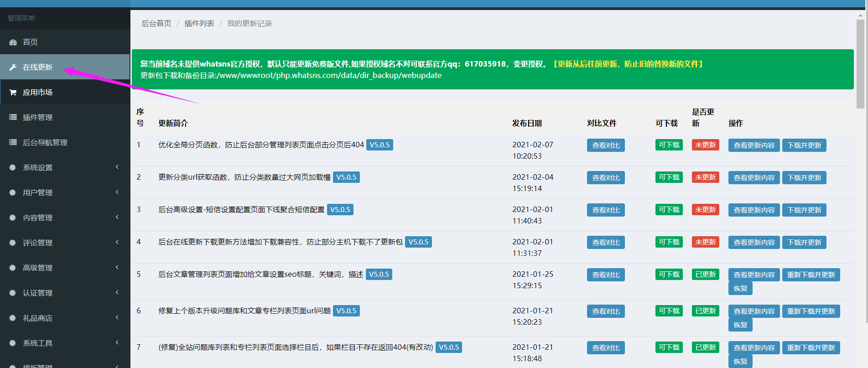
Task: Click 查看对比 for update row 1
Action: pos(605,145)
